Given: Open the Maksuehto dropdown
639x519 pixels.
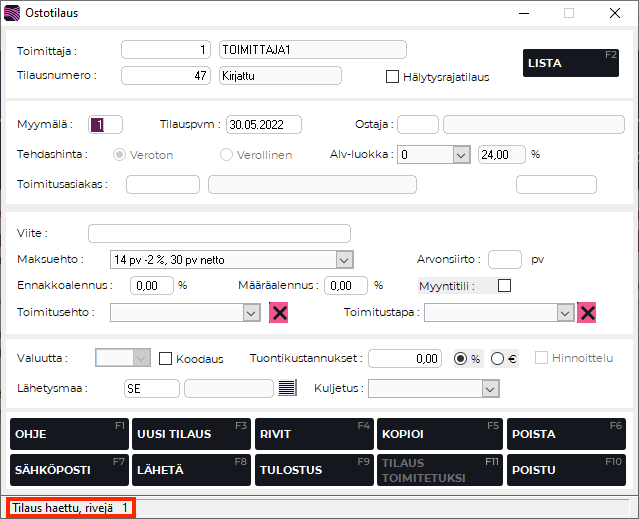Looking at the screenshot, I should tap(344, 260).
